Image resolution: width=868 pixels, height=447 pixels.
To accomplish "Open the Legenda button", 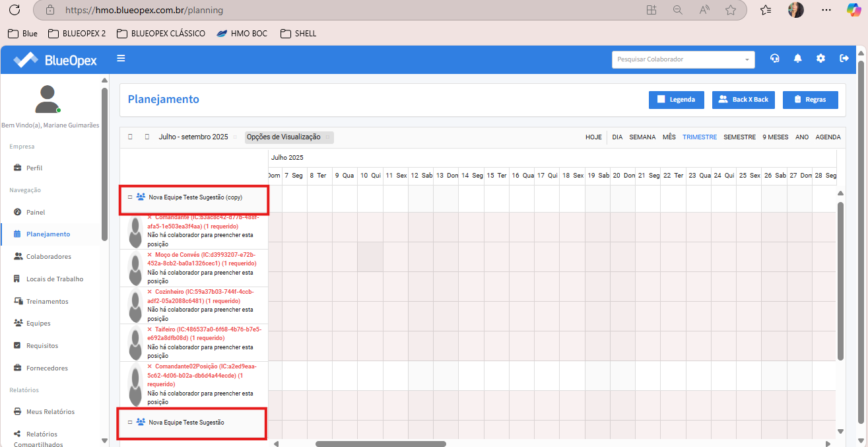I will [677, 100].
